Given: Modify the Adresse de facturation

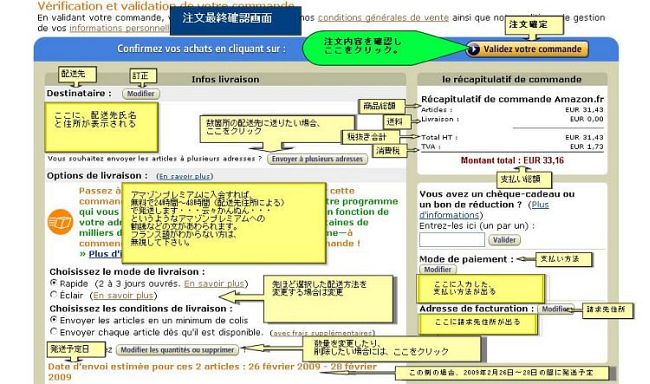Looking at the screenshot, I should coord(555,309).
